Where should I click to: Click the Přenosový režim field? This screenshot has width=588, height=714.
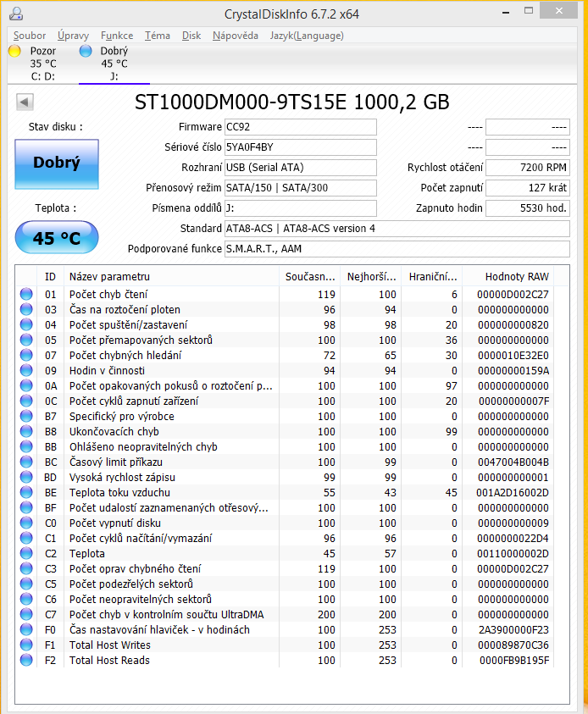301,188
